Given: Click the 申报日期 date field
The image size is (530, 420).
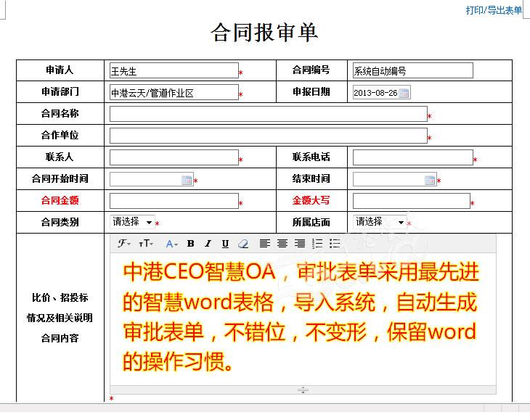Looking at the screenshot, I should (x=382, y=92).
